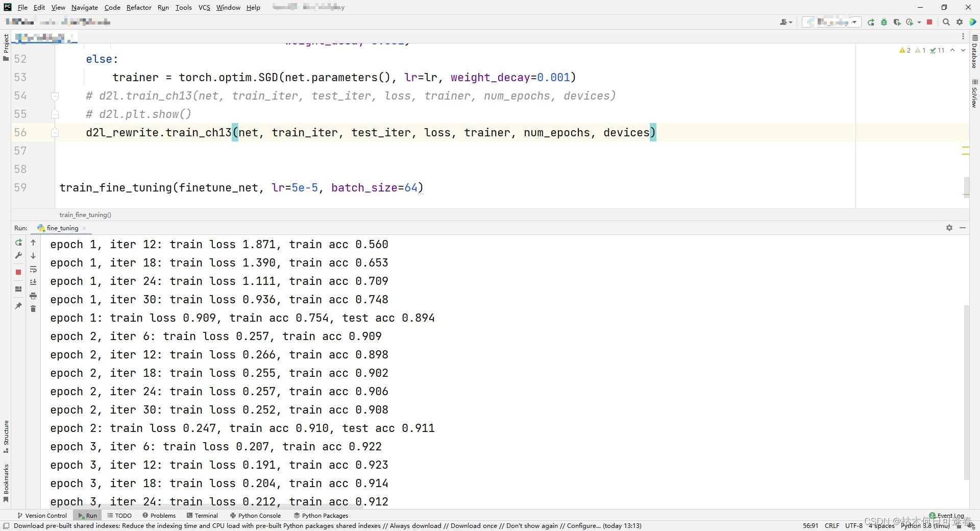The height and width of the screenshot is (531, 980).
Task: Pin the fine_tuning run tab
Action: click(18, 306)
